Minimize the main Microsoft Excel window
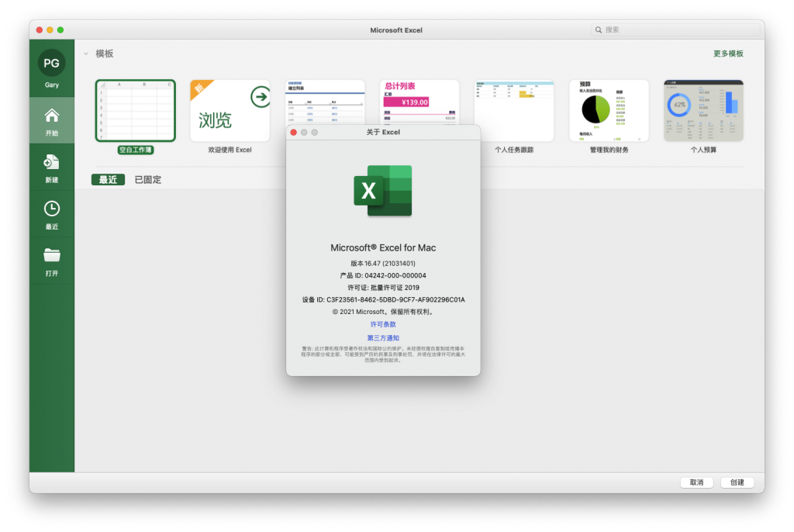The image size is (794, 532). coord(50,30)
